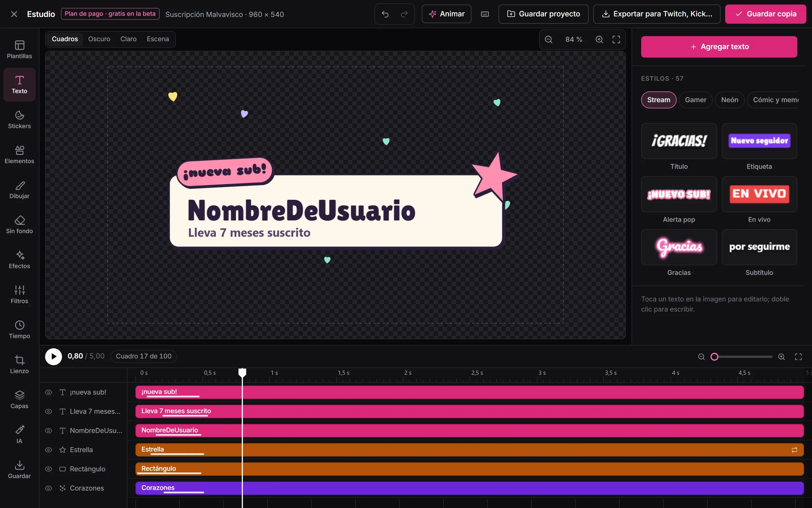Select the Gamer style category

point(695,100)
